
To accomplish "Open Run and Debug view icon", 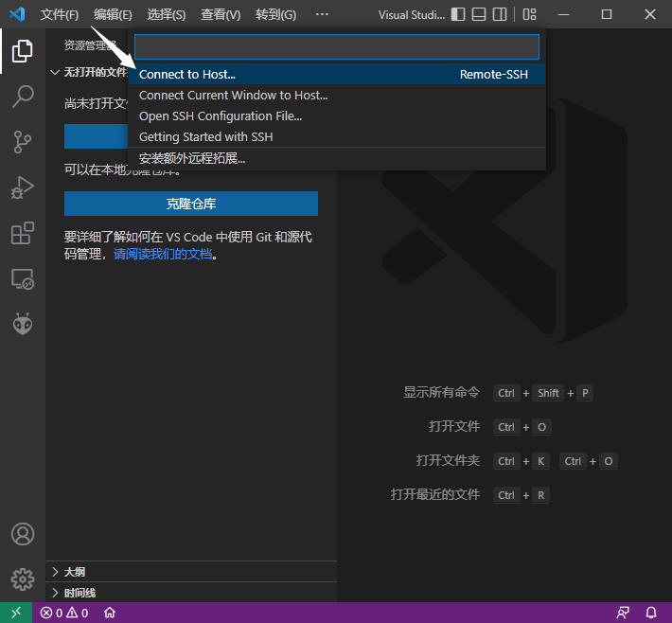I will (x=23, y=187).
